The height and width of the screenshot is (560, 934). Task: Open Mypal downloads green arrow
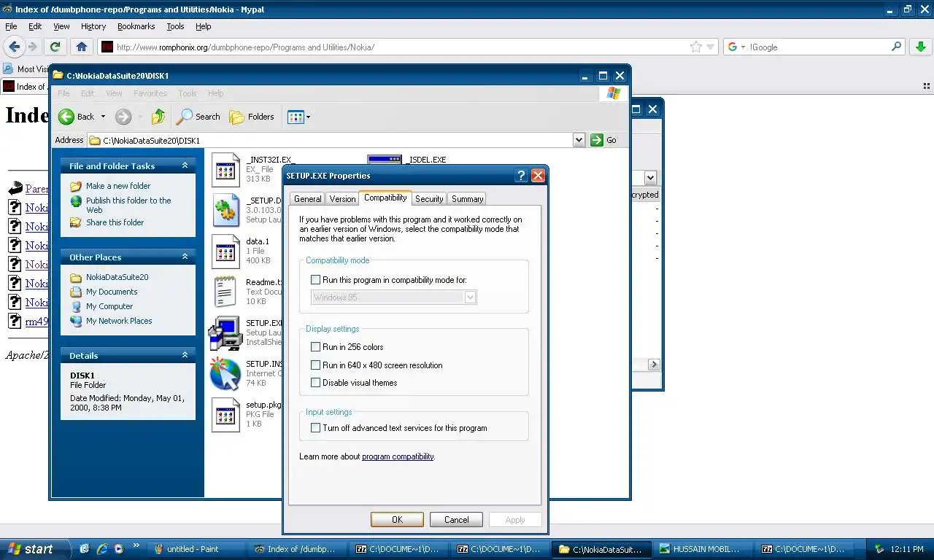pos(921,47)
